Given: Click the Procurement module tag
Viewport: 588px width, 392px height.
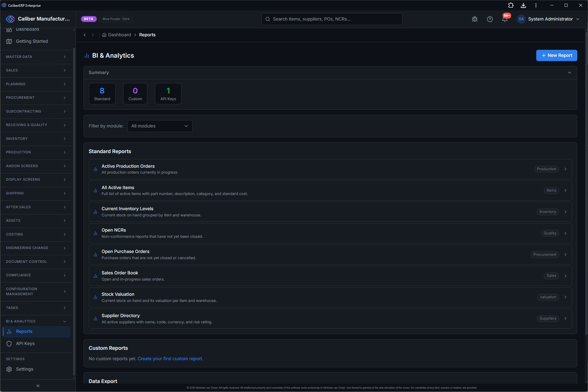Looking at the screenshot, I should pyautogui.click(x=545, y=255).
